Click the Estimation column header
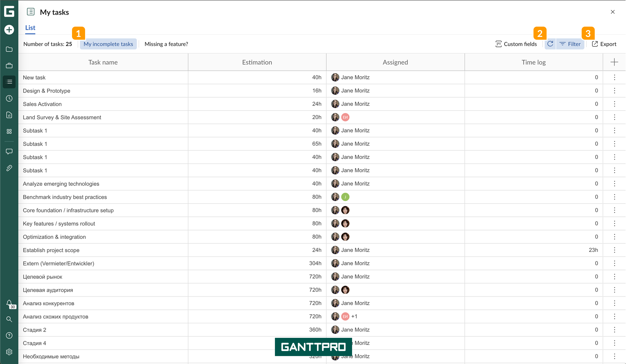 coord(257,62)
